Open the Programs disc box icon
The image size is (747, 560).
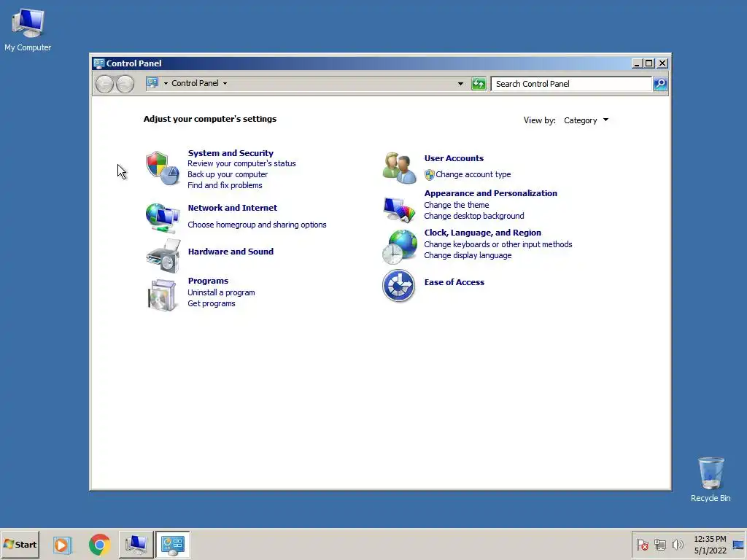click(x=163, y=295)
